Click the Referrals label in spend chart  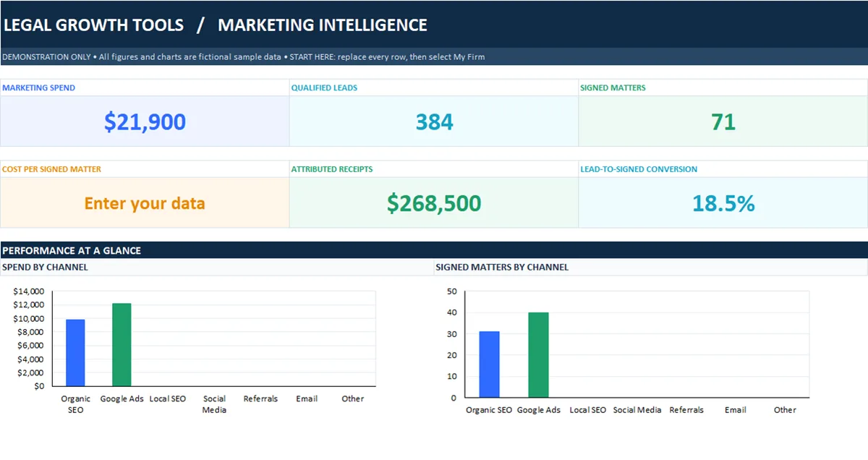[260, 399]
